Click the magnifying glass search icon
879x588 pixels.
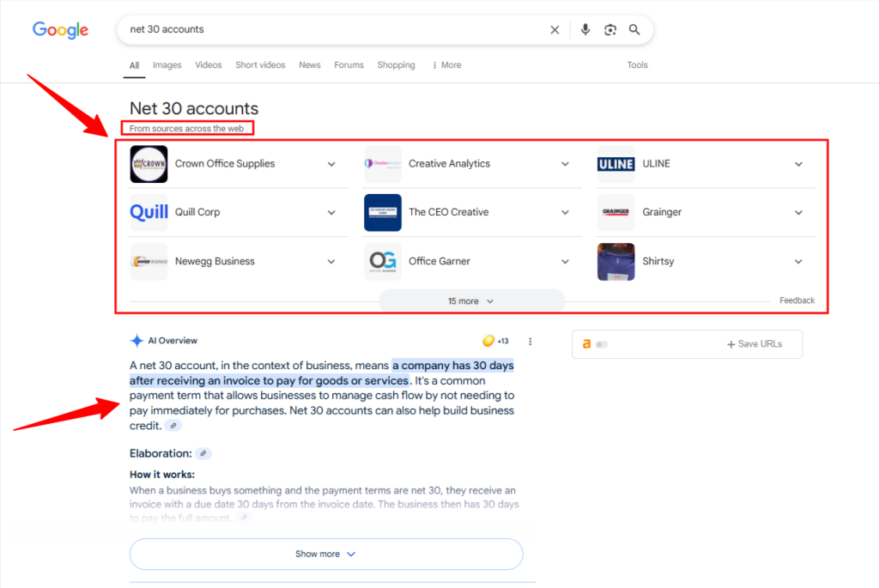[x=634, y=29]
